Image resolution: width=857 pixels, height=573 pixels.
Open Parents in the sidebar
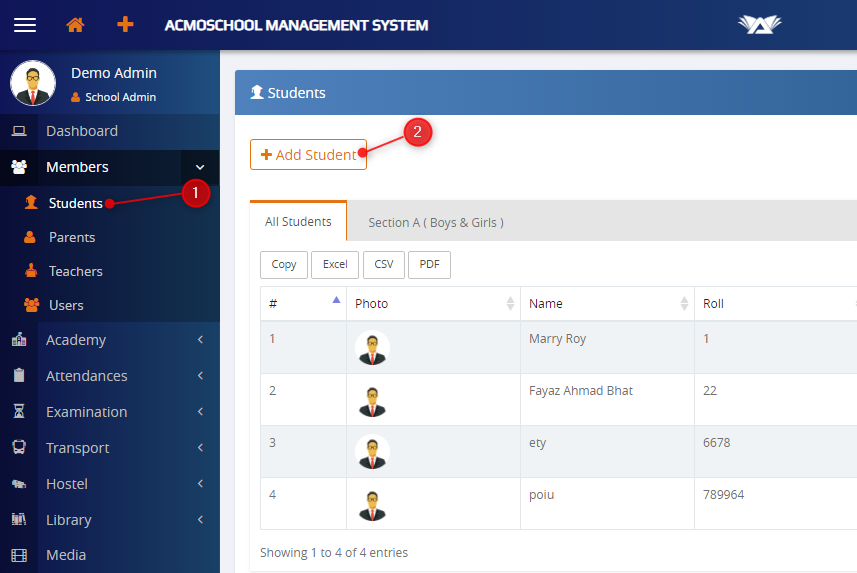pos(72,237)
